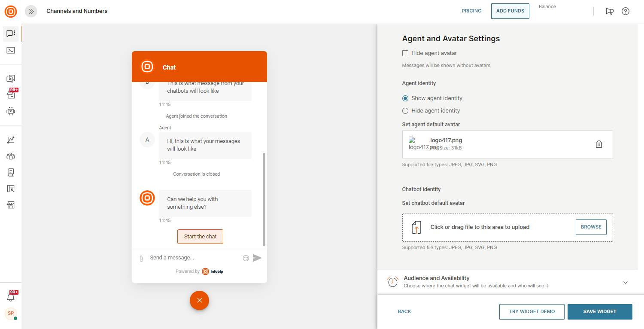Click the emoji icon in chat input
Viewport: 644px width, 329px height.
pos(246,258)
